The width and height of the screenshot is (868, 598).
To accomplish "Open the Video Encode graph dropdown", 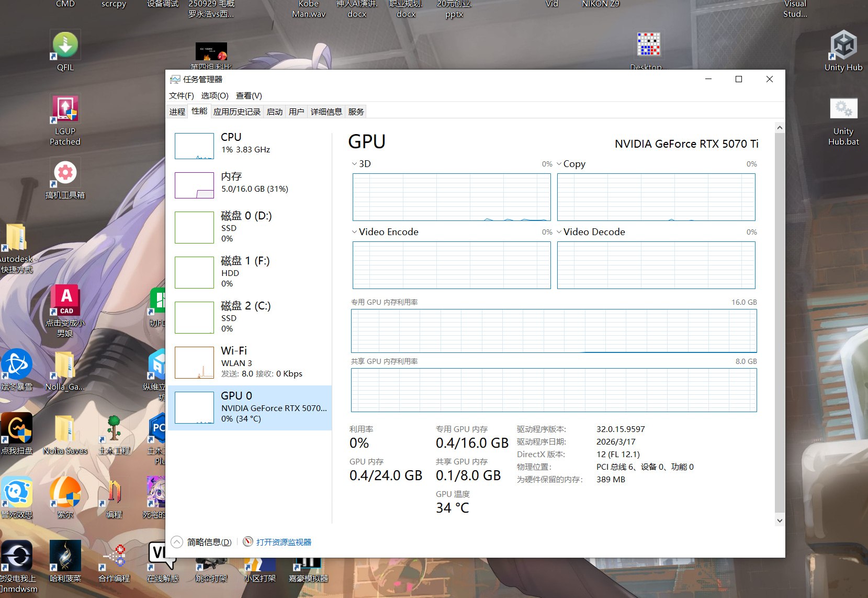I will click(x=355, y=232).
